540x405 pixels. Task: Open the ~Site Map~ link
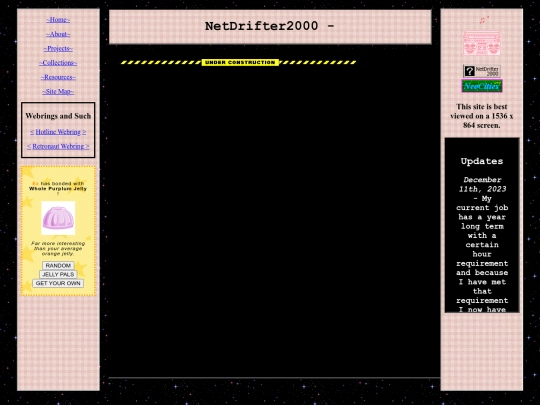pos(58,92)
